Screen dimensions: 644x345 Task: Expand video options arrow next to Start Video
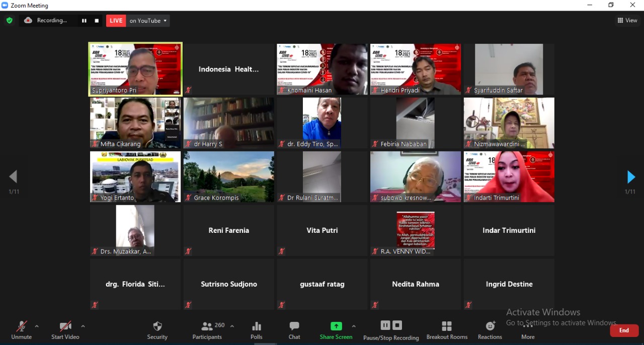point(83,326)
